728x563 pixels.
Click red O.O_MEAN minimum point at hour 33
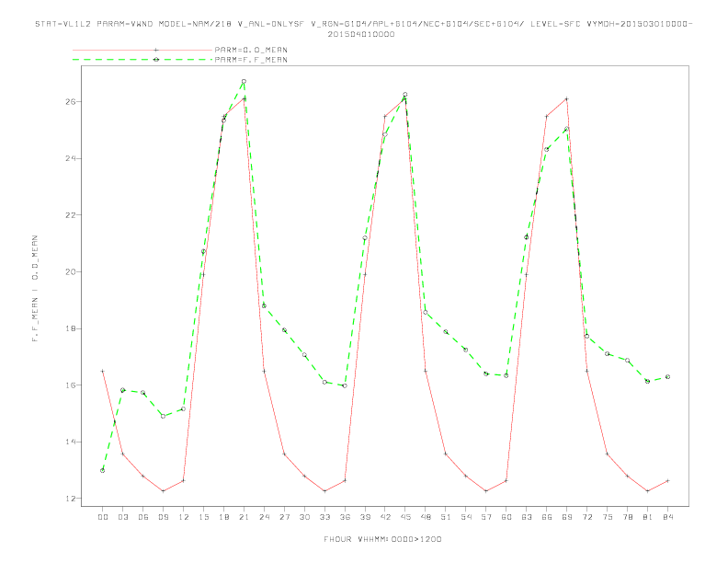[x=324, y=491]
